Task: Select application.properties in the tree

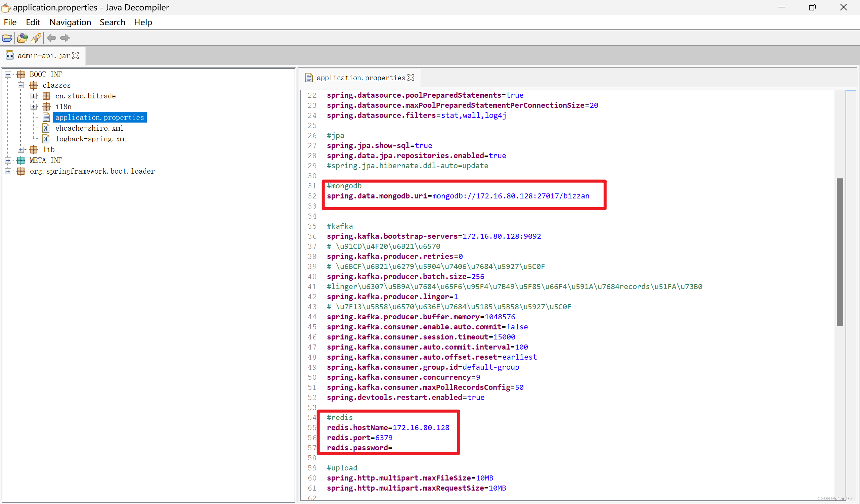Action: (x=99, y=118)
